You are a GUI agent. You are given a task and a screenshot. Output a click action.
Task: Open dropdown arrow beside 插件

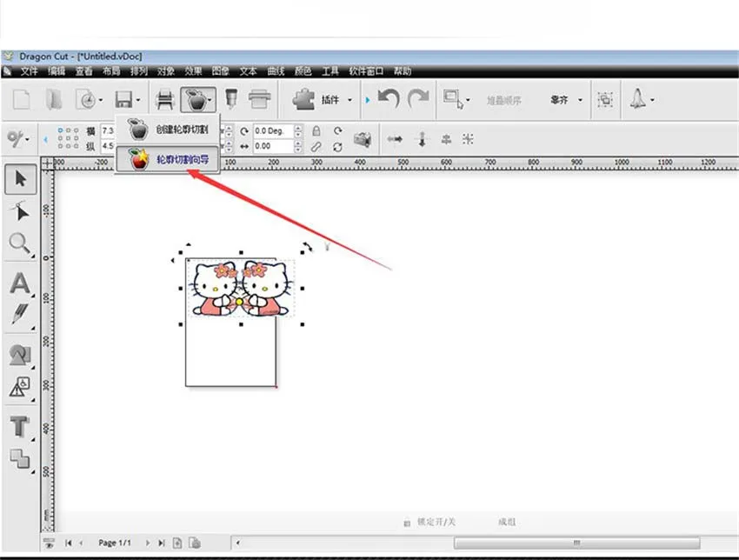[350, 100]
